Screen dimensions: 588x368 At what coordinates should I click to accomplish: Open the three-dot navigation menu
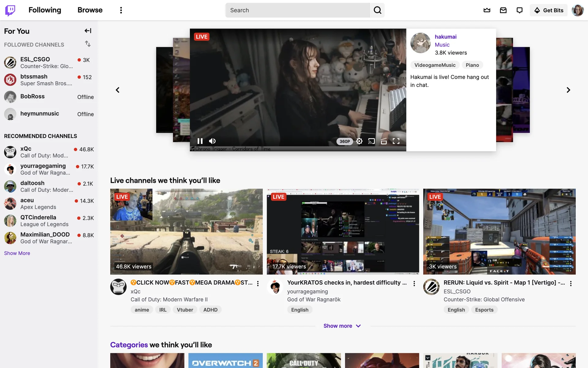(121, 10)
